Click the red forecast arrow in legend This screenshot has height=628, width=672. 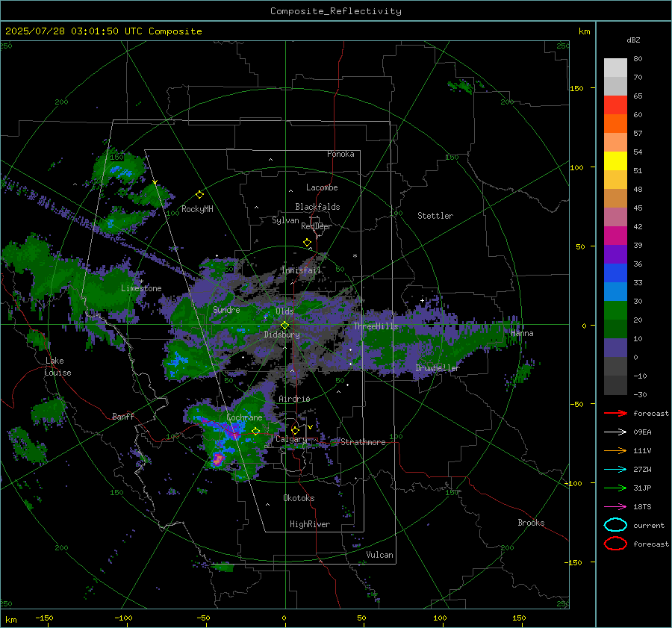[615, 413]
